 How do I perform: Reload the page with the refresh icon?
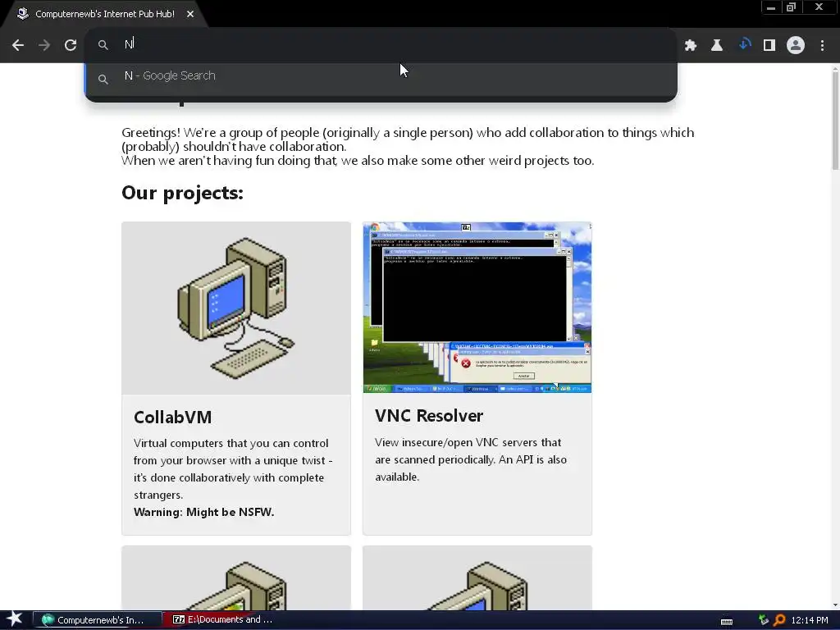click(x=71, y=45)
